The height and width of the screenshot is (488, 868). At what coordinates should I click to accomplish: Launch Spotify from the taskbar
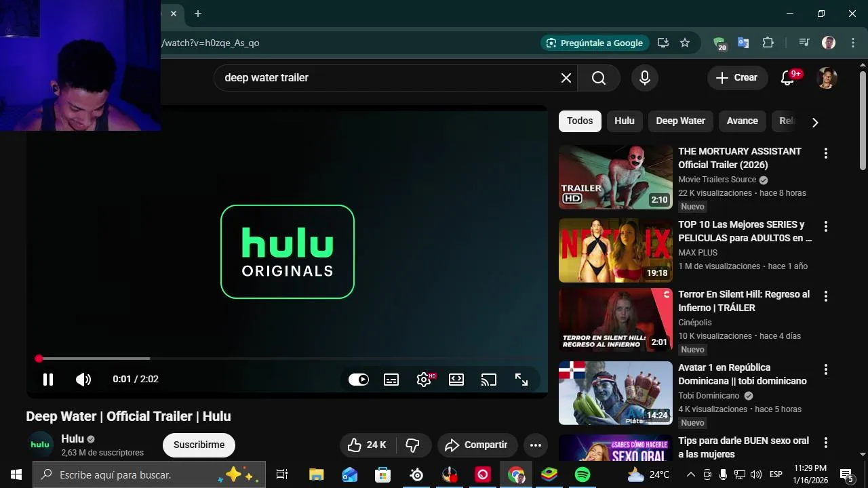point(583,474)
